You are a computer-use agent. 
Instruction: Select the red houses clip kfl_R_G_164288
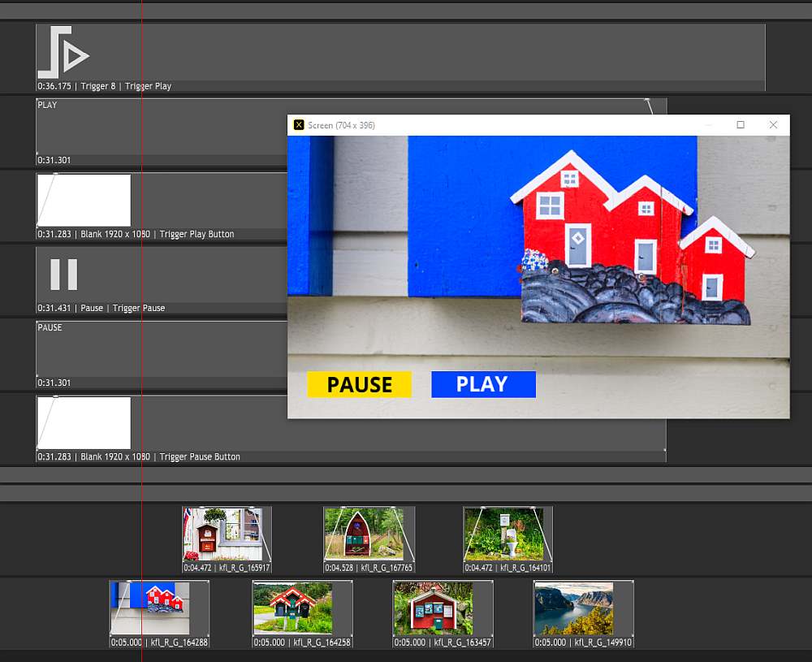(x=159, y=608)
